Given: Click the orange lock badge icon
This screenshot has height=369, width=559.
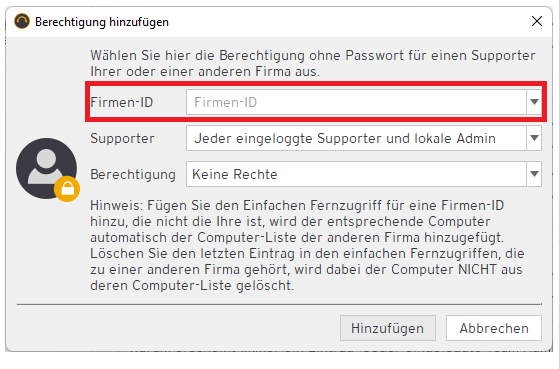Looking at the screenshot, I should [67, 189].
